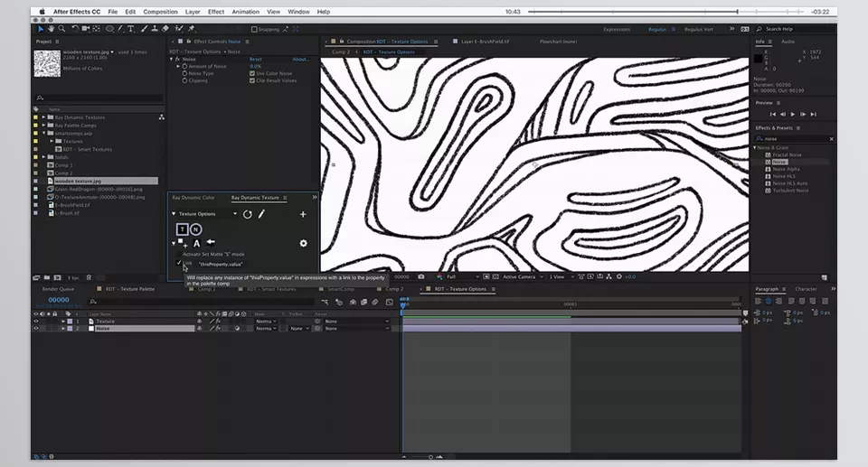Select the Ellipse shape tool
Screen dimensions: 868x467
(x=109, y=29)
